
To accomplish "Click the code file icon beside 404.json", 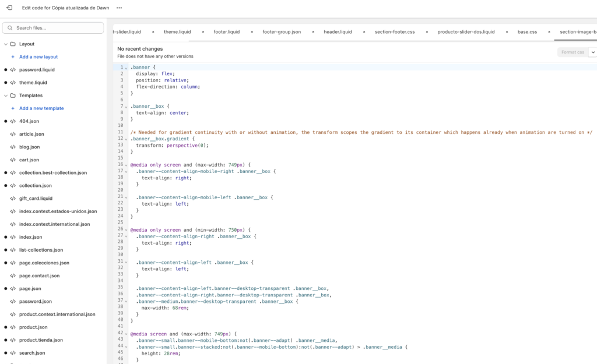I will [x=13, y=121].
